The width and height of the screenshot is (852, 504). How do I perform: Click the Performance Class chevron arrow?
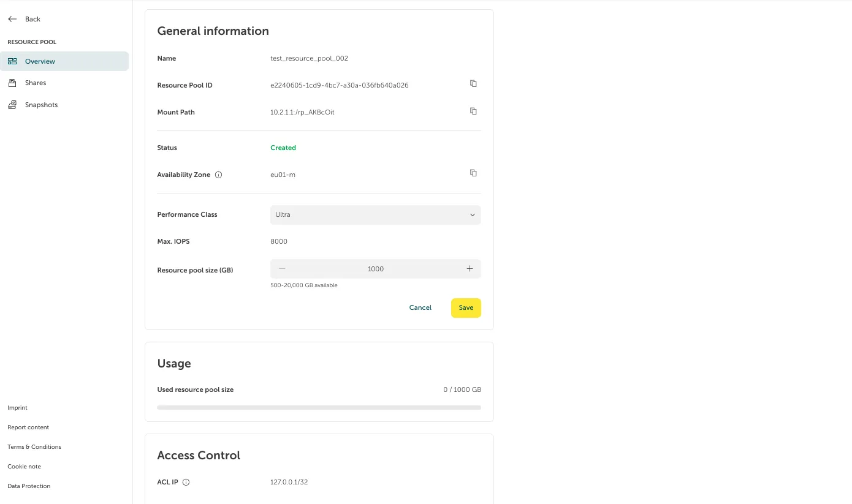pos(473,215)
